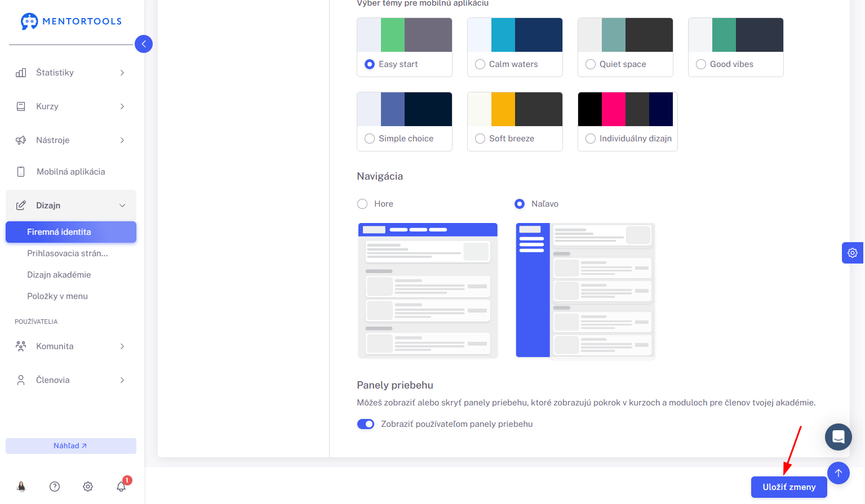The image size is (865, 504).
Task: Click the scroll-to-top arrow button
Action: click(839, 473)
